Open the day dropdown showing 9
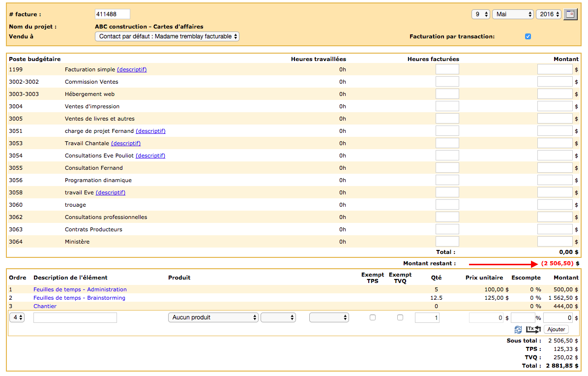 pyautogui.click(x=480, y=14)
